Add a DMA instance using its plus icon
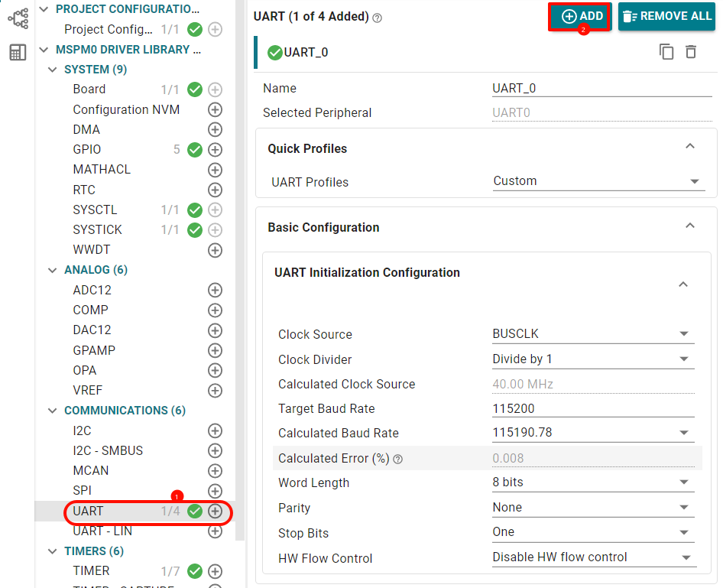The height and width of the screenshot is (588, 723). (x=215, y=129)
